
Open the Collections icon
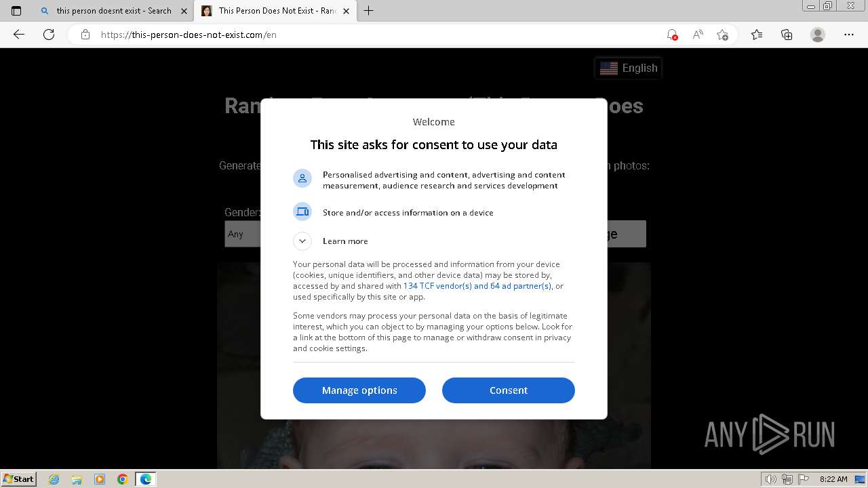coord(787,35)
